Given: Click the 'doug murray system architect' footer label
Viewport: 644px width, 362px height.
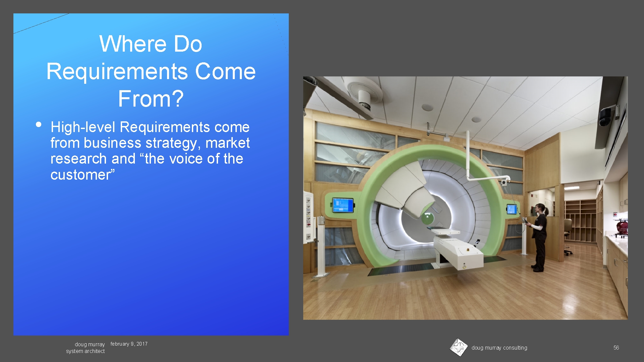Looking at the screenshot, I should (86, 348).
